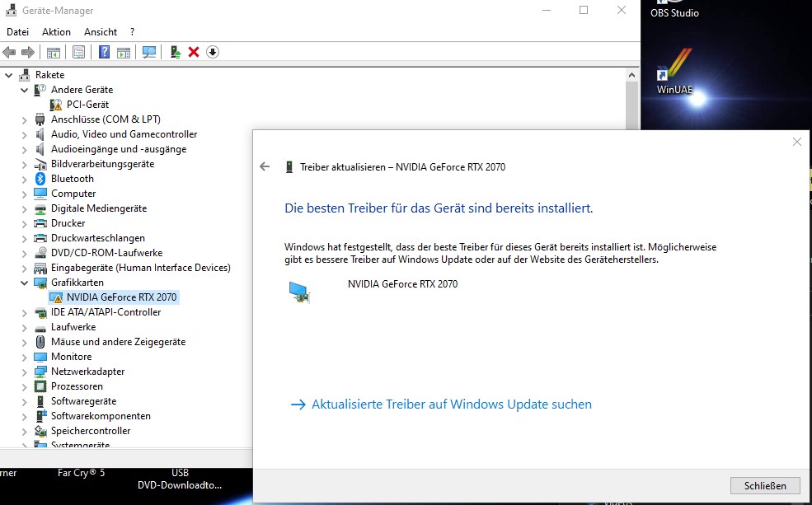Click the scroll up arrow in device tree

631,75
